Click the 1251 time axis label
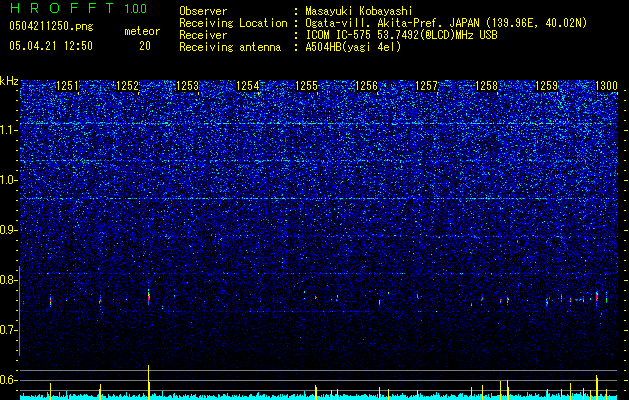 (68, 86)
